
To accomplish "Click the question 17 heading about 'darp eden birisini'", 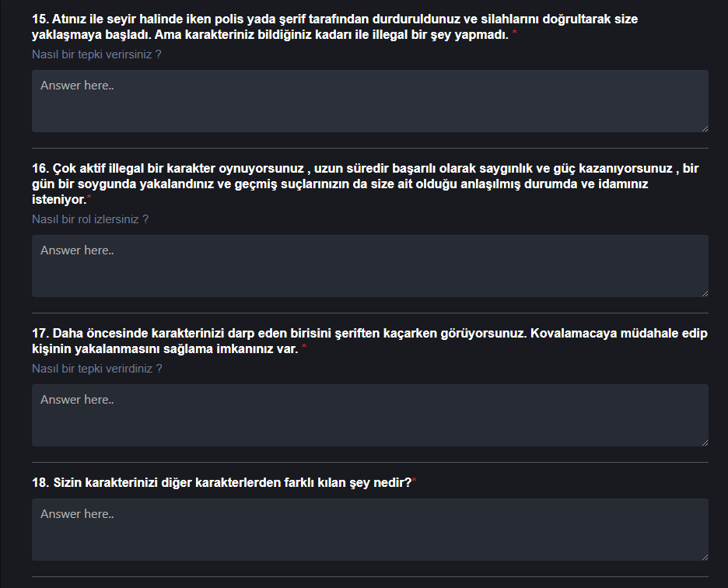I will pos(369,341).
